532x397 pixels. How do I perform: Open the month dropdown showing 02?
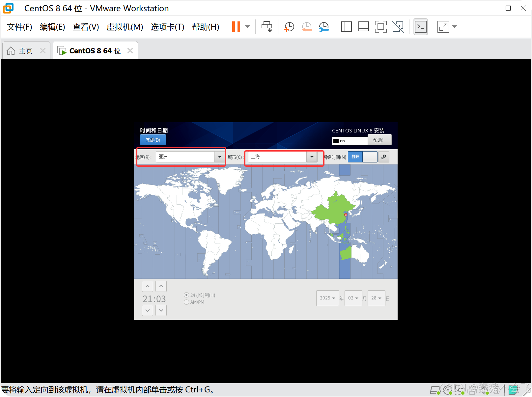point(353,298)
